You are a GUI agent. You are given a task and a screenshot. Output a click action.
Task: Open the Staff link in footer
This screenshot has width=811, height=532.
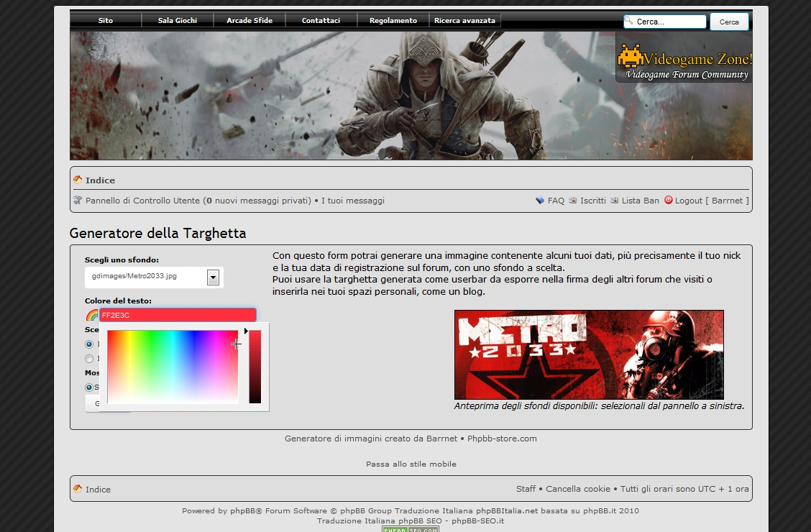(x=526, y=489)
